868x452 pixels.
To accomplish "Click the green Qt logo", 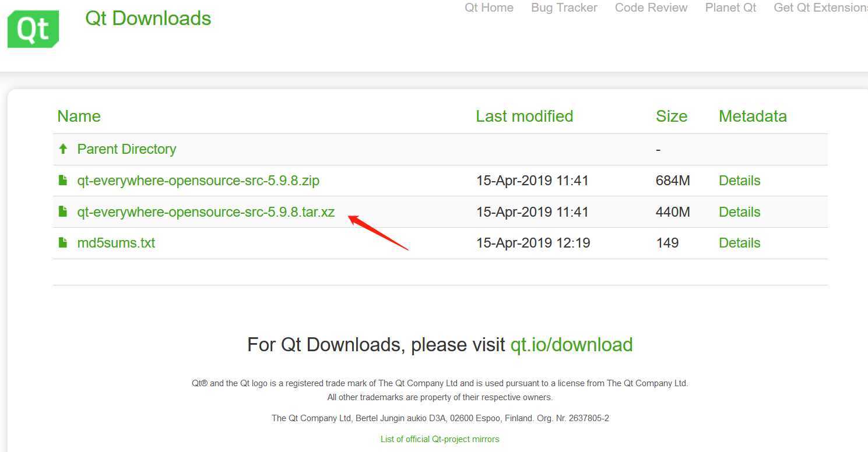I will pos(33,29).
